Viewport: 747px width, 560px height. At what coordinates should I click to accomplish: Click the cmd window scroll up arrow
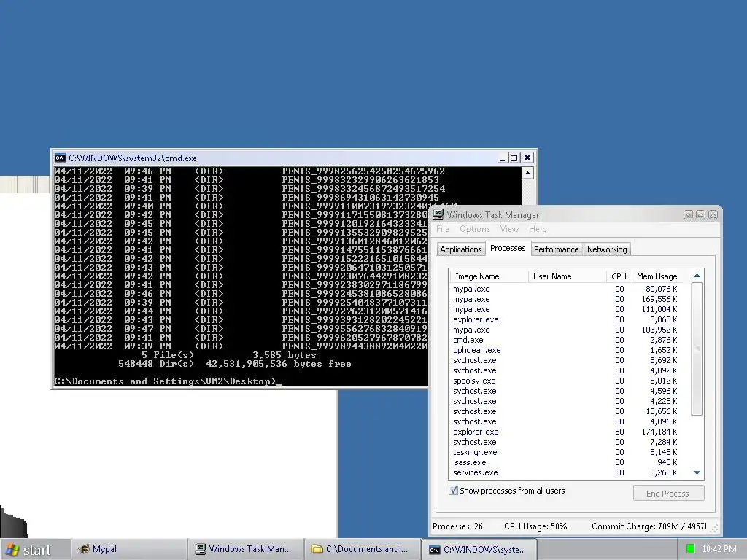pos(527,173)
